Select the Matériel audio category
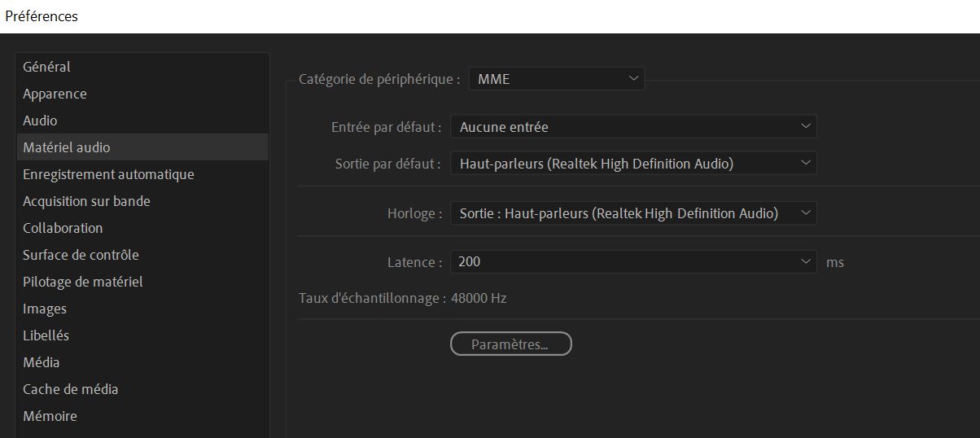 pyautogui.click(x=142, y=147)
